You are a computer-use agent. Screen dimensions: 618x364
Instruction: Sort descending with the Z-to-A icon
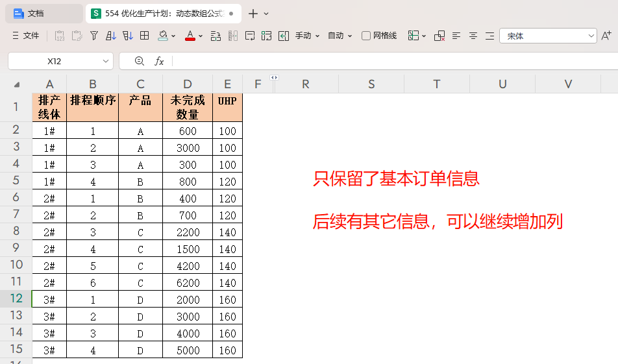128,36
